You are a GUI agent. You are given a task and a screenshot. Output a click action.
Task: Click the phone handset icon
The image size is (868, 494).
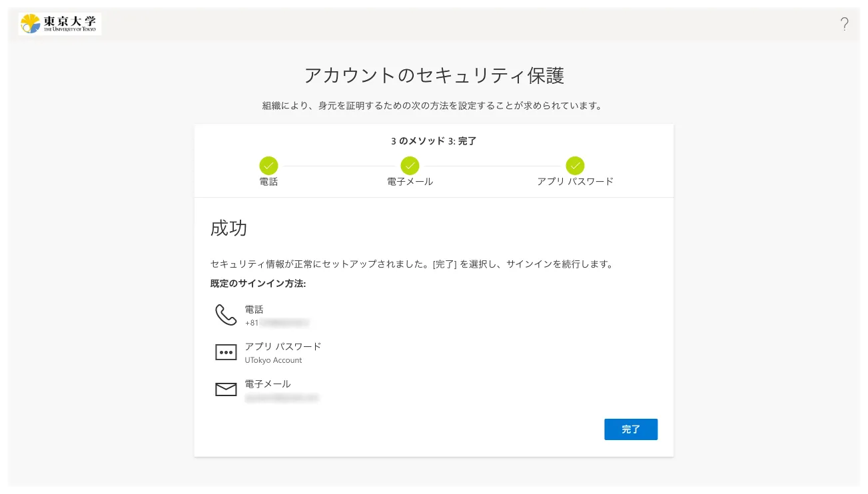[226, 315]
